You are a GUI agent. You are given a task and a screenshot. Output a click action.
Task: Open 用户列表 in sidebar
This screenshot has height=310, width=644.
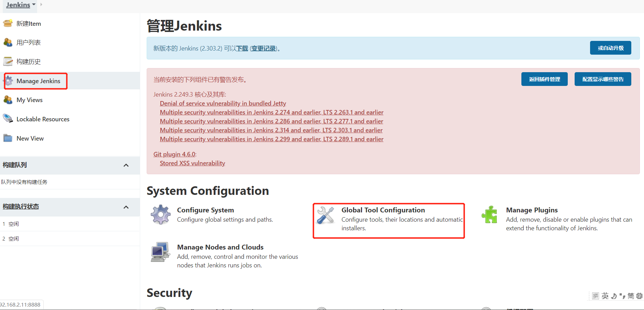click(x=29, y=42)
